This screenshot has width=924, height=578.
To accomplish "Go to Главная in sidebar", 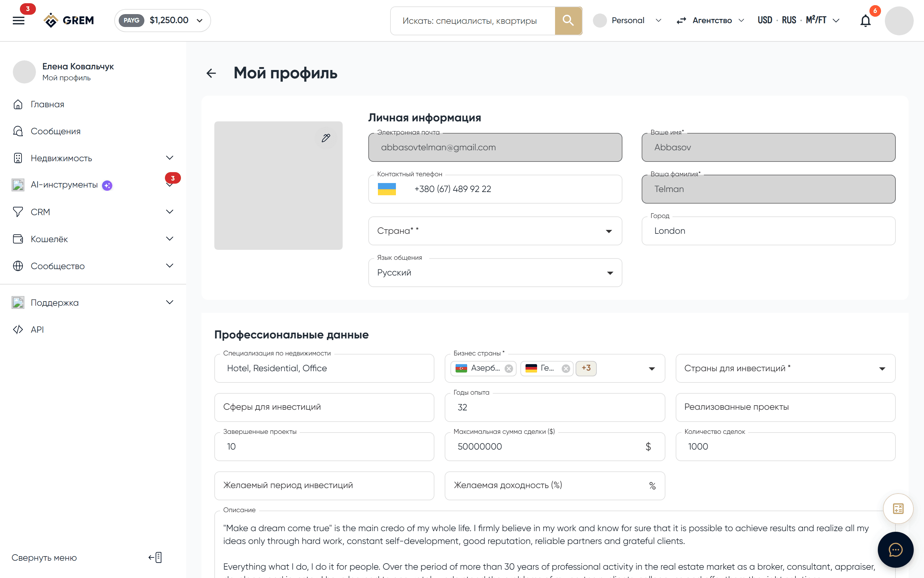I will click(47, 104).
